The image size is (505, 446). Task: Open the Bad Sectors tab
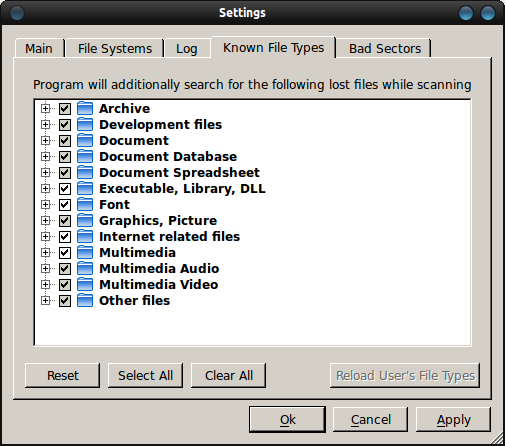[385, 48]
